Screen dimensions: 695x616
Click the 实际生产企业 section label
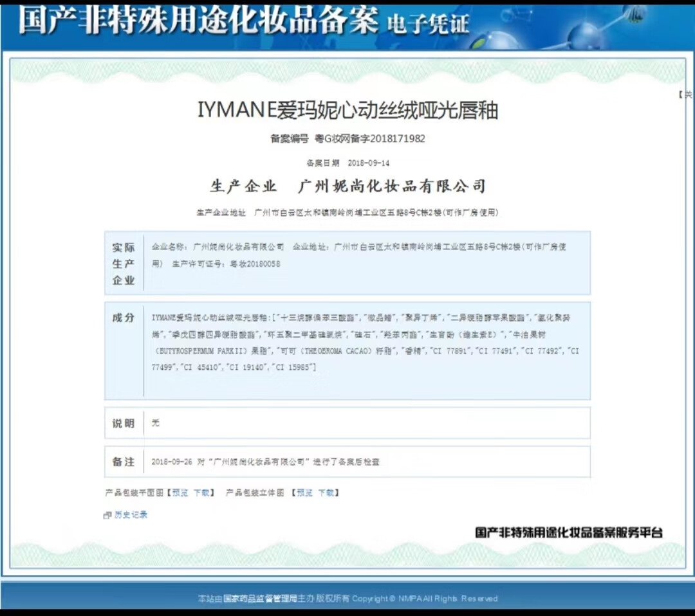pos(123,264)
